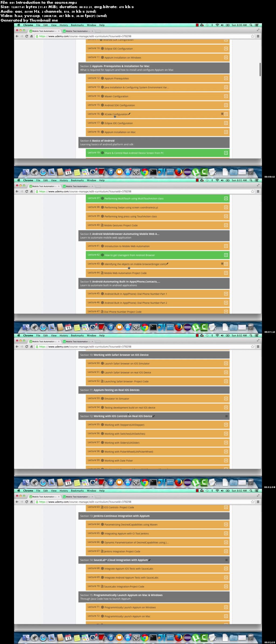Expand Lecture 59 Working with Date Picker
276x644 pixels.
tap(226, 460)
